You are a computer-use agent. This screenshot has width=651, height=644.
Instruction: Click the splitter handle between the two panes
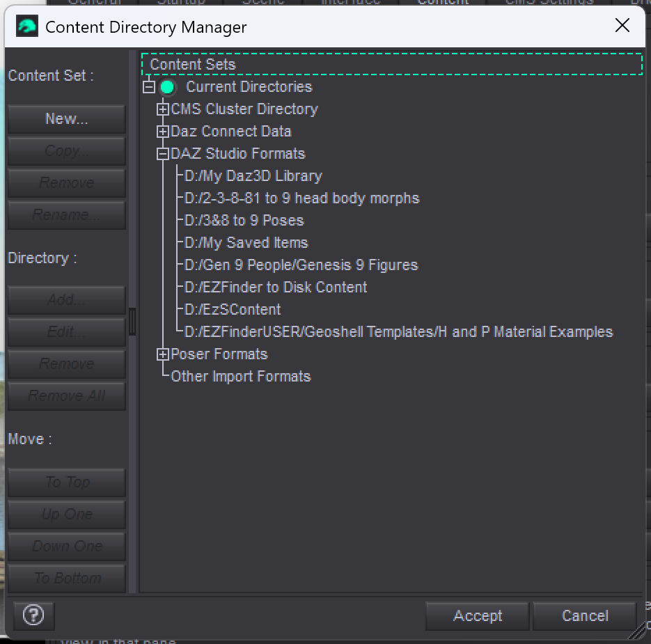[132, 322]
